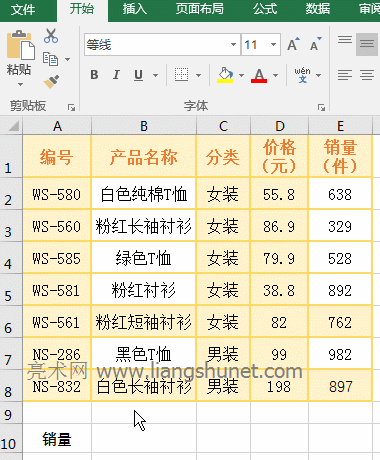Select cell 销量 in row 10
The height and width of the screenshot is (460, 380).
click(57, 439)
